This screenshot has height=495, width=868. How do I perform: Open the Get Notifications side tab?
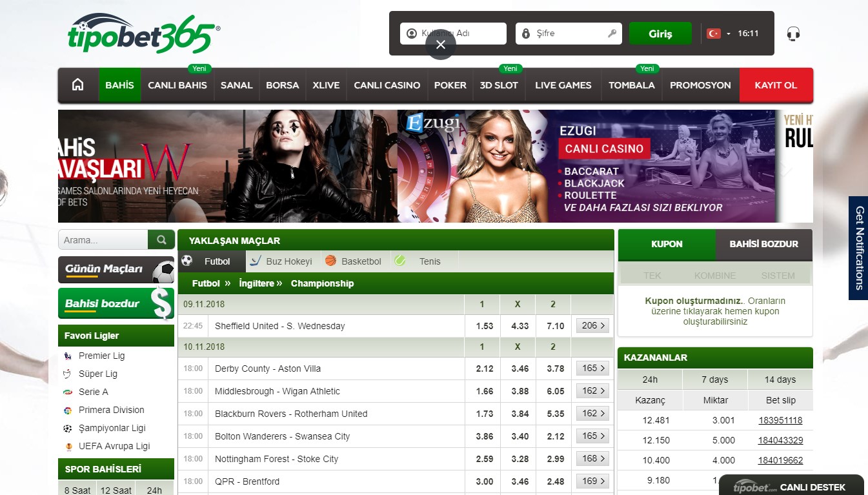(858, 248)
